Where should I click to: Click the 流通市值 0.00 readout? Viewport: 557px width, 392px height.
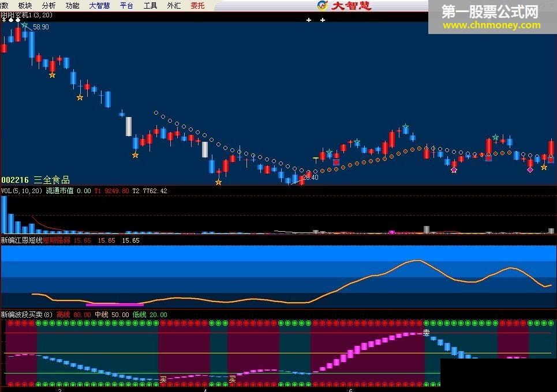(69, 191)
